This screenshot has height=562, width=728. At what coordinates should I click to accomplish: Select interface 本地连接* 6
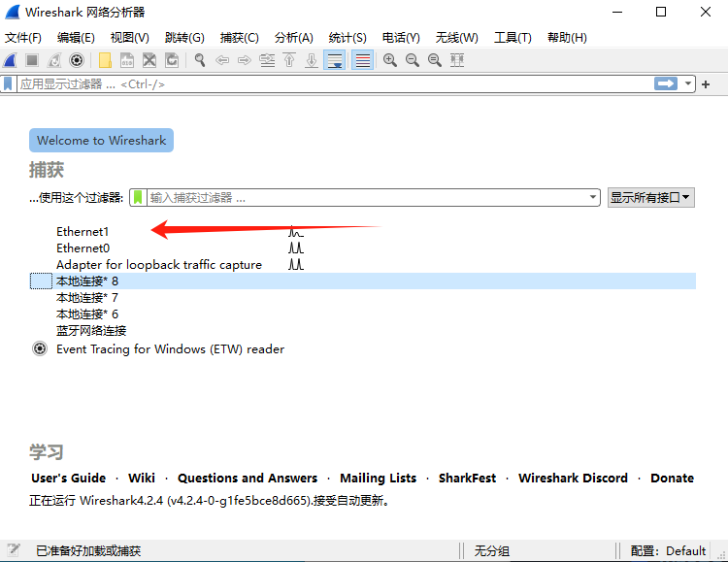[x=86, y=314]
